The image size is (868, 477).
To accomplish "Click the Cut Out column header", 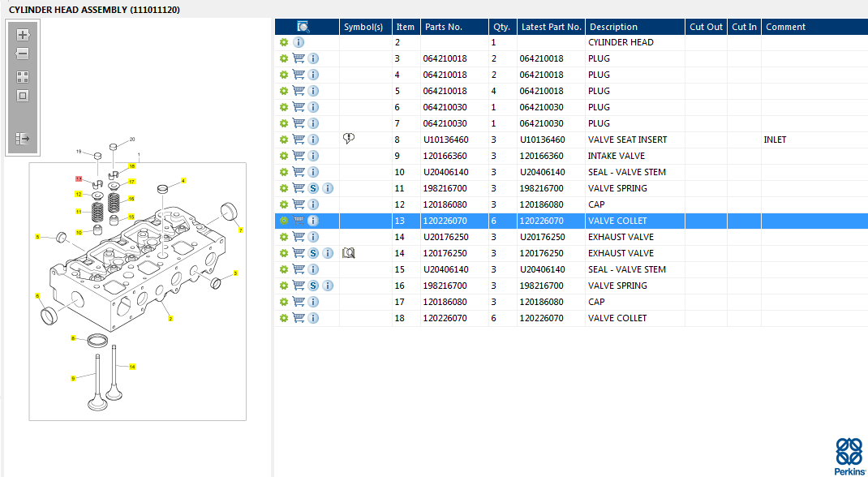I will point(706,27).
